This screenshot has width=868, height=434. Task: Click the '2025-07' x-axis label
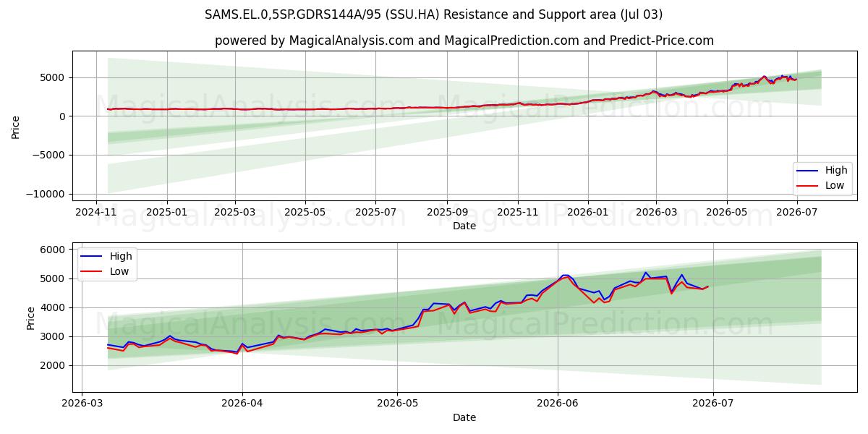375,211
